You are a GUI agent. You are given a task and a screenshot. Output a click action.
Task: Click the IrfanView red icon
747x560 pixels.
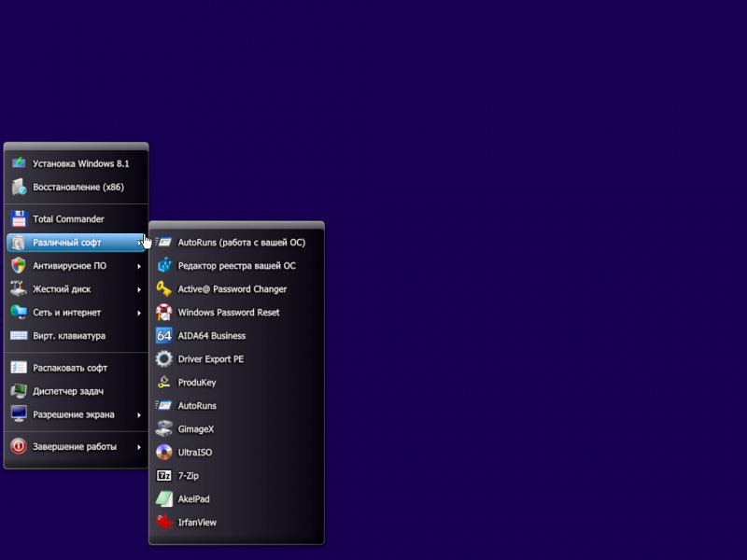pos(164,523)
